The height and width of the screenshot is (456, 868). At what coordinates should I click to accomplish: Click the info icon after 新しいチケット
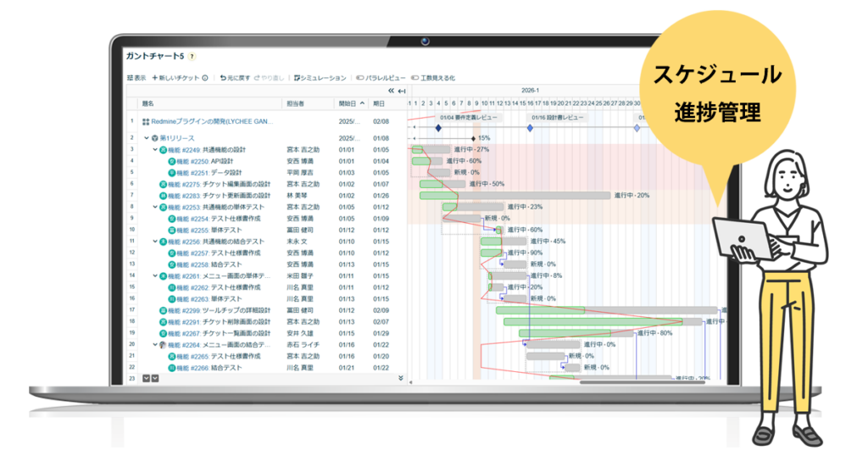click(205, 78)
